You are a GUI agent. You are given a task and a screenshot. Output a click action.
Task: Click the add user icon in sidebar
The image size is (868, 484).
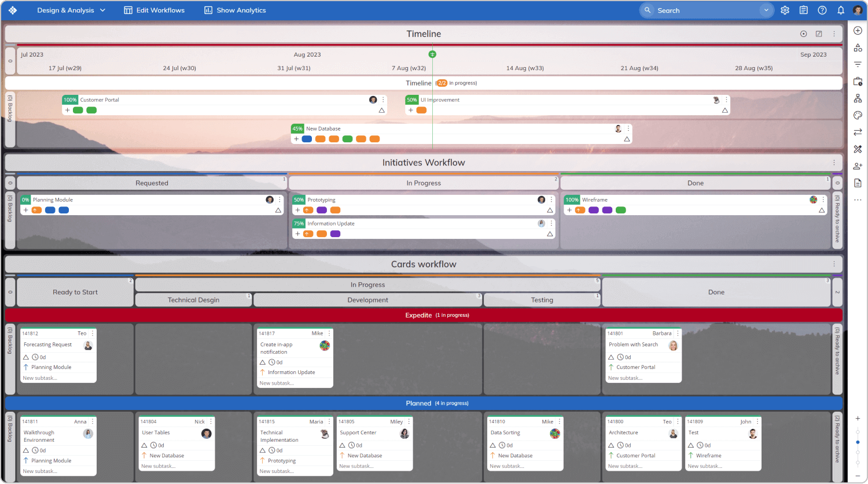click(858, 166)
